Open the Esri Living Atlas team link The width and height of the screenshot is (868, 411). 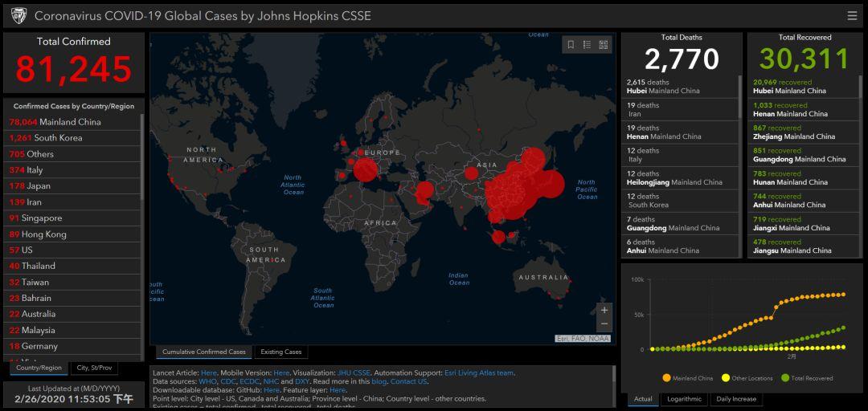click(x=479, y=373)
